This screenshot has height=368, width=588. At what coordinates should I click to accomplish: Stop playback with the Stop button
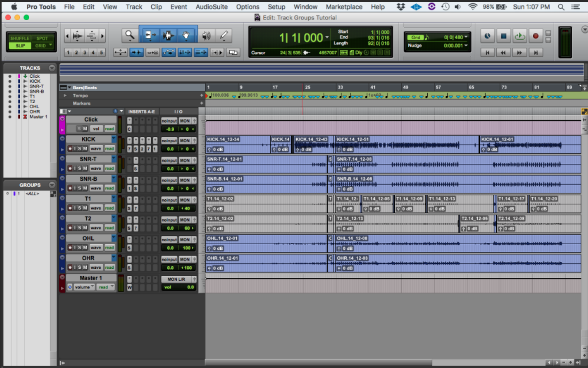503,36
